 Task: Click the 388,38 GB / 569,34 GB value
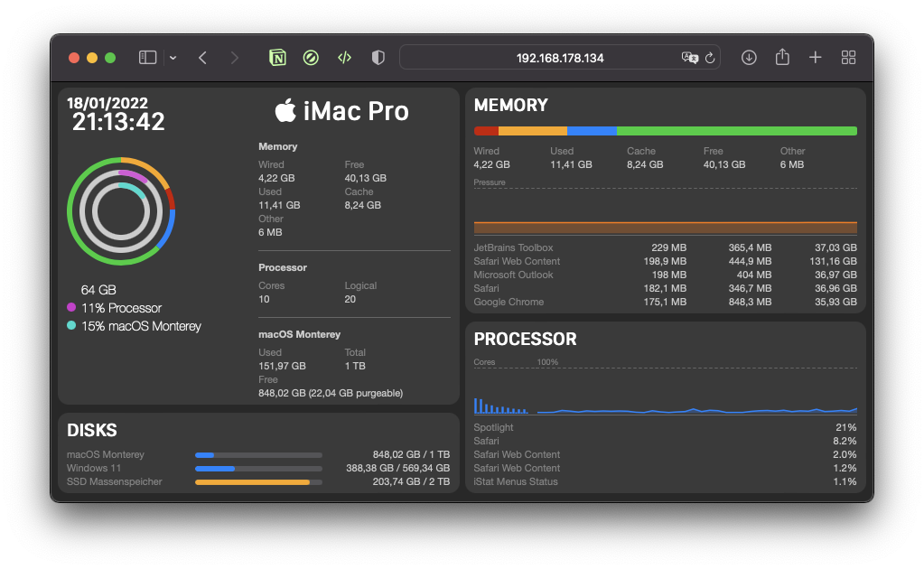click(397, 468)
